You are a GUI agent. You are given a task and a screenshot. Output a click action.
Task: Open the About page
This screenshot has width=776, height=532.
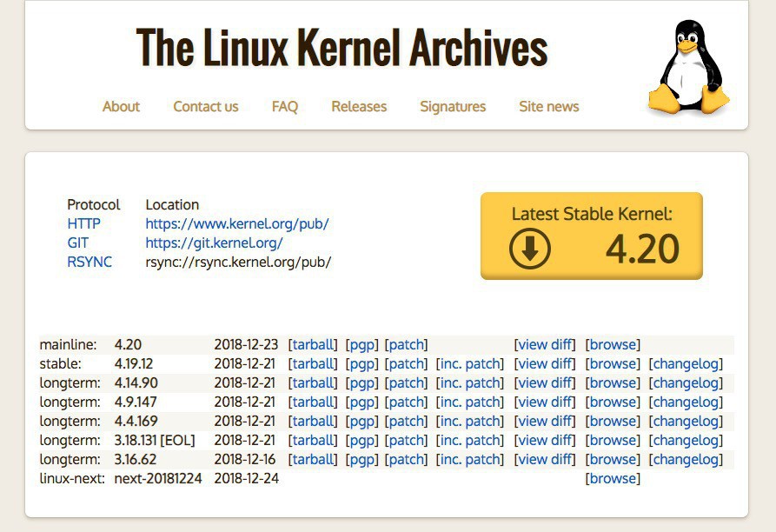point(122,106)
